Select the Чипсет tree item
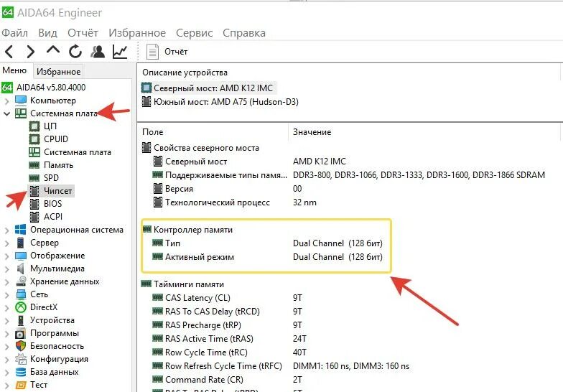 [51, 191]
